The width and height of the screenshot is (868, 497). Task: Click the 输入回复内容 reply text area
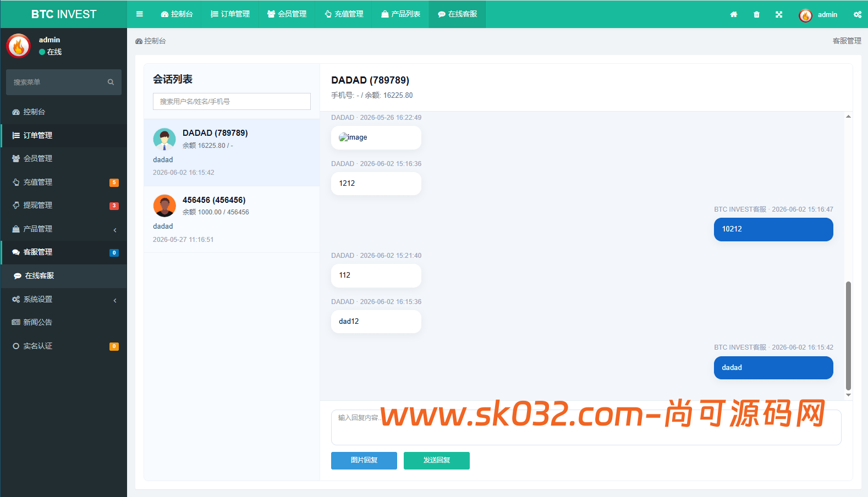pos(586,427)
